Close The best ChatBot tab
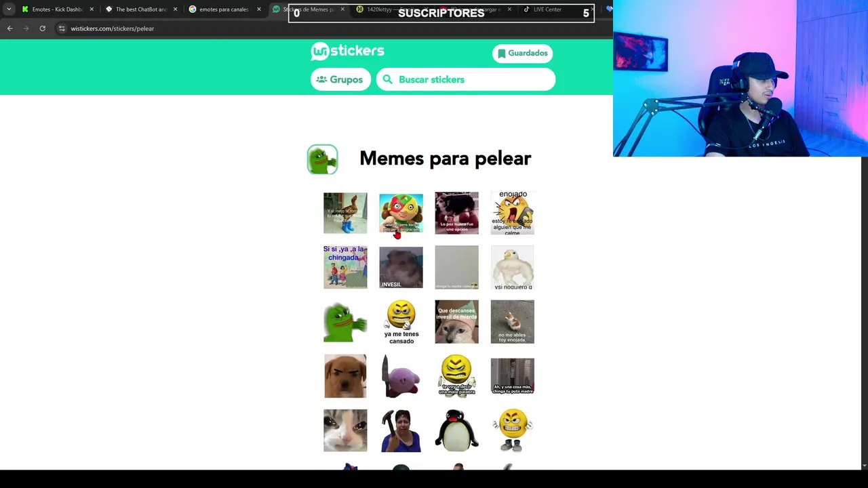Viewport: 868px width, 488px height. [175, 9]
